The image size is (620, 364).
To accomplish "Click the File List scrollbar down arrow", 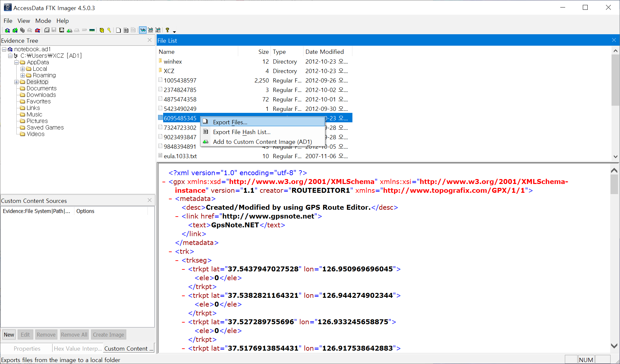I will [615, 156].
